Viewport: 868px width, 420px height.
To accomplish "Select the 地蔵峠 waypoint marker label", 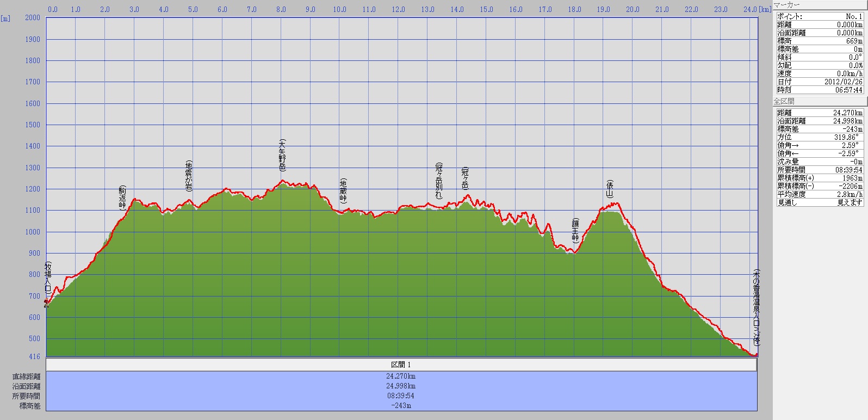I will tap(343, 191).
